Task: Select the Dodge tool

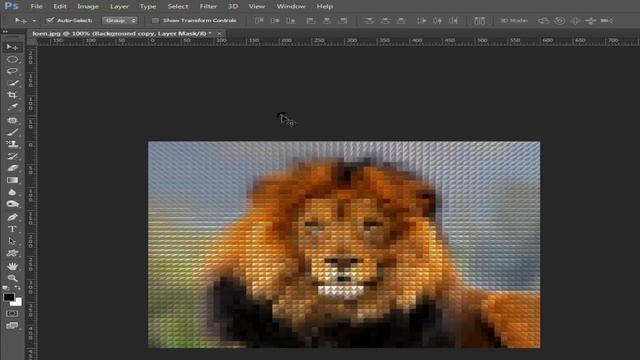Action: pyautogui.click(x=12, y=204)
